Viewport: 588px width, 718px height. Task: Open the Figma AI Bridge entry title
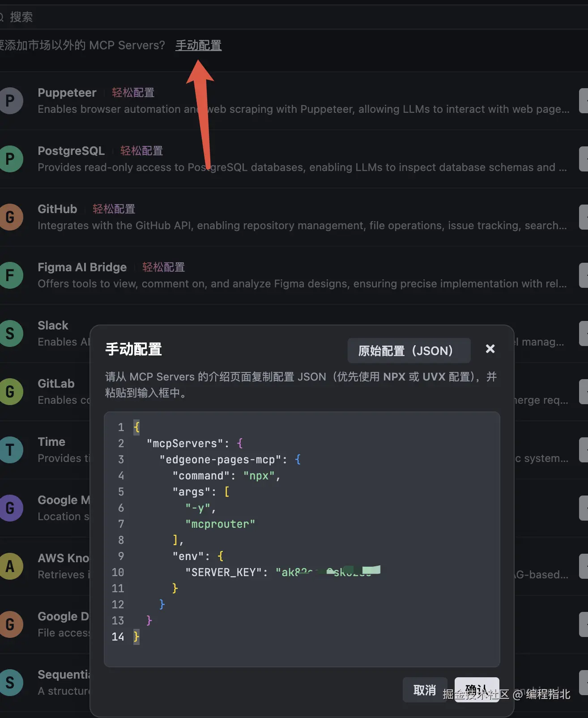(82, 267)
